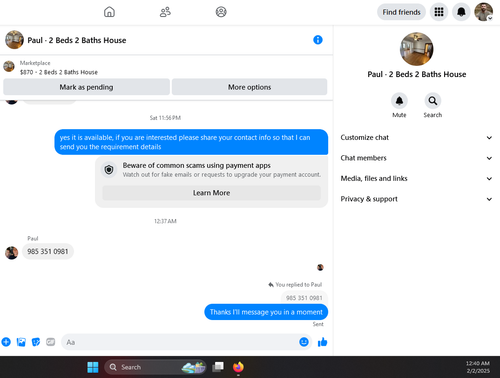Open the Groups icon in top navigation

[x=221, y=12]
